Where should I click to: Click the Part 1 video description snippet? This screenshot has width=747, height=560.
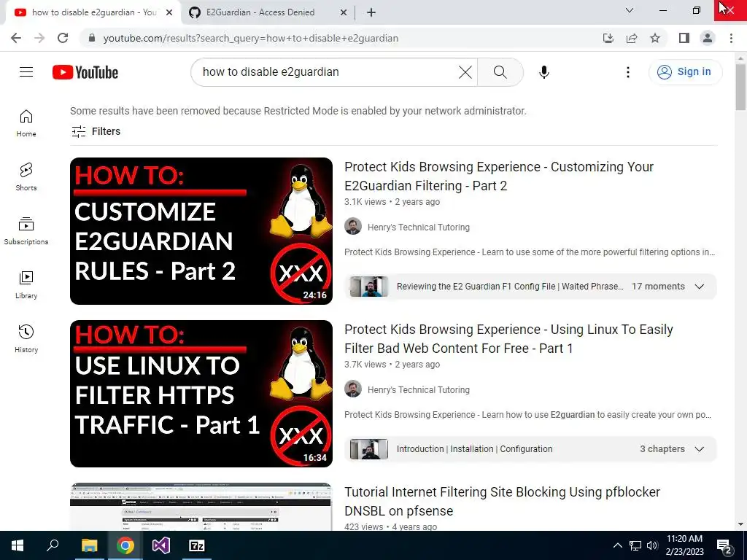[x=528, y=414]
